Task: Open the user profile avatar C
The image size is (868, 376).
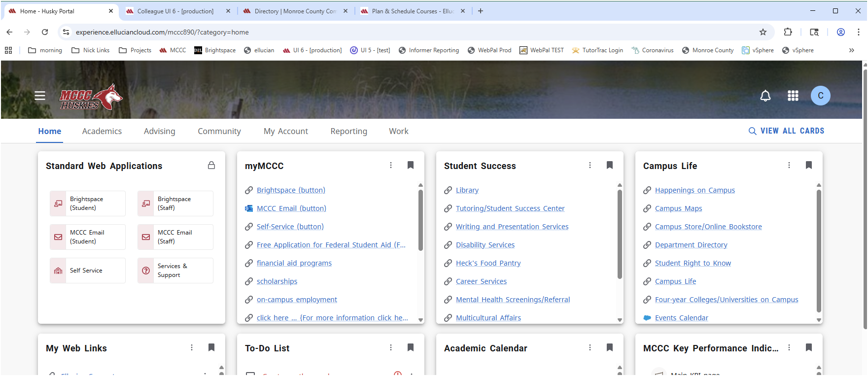Action: point(820,96)
